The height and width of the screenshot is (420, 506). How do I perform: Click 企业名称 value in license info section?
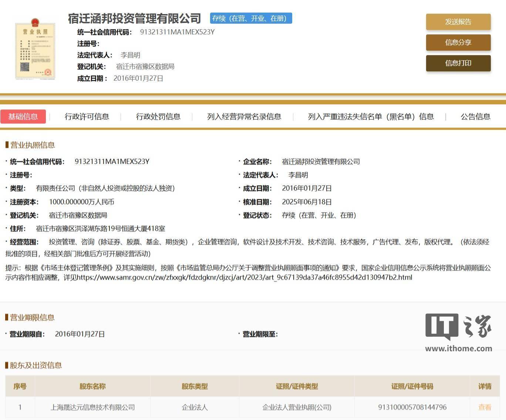point(321,162)
